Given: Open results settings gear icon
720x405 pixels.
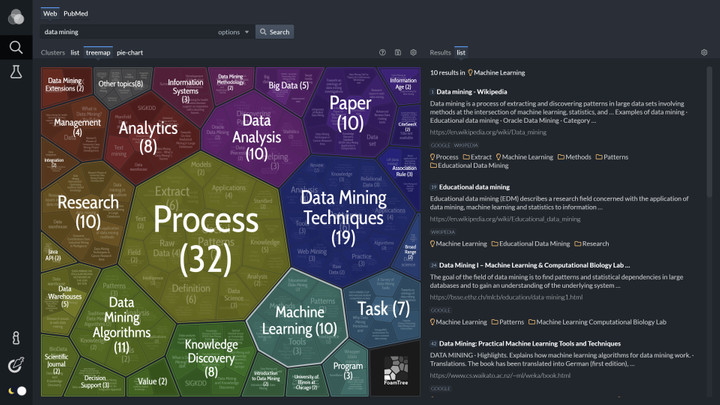Looking at the screenshot, I should [x=704, y=52].
